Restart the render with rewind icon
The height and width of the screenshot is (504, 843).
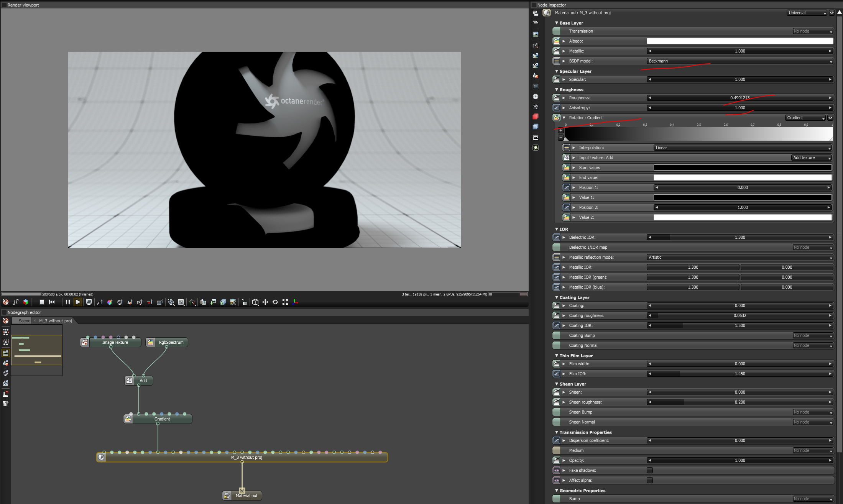[x=52, y=302]
